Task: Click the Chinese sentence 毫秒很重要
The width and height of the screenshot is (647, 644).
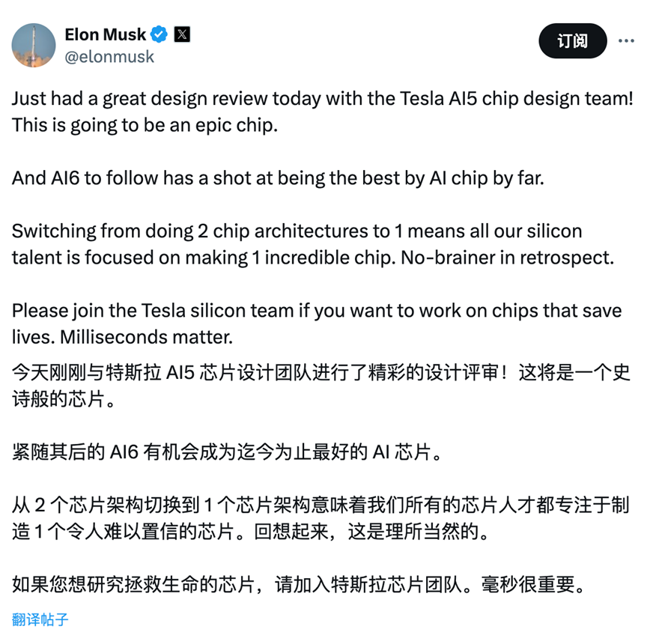Action: [x=533, y=584]
